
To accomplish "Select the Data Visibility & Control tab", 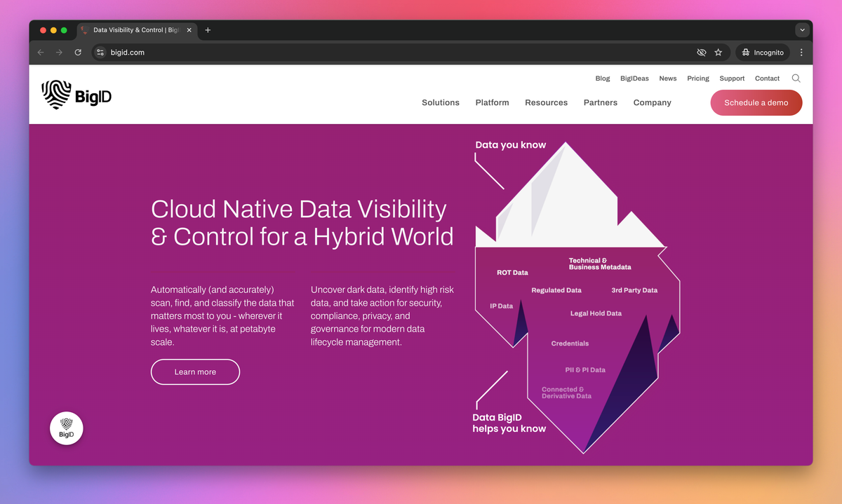I will pyautogui.click(x=137, y=30).
